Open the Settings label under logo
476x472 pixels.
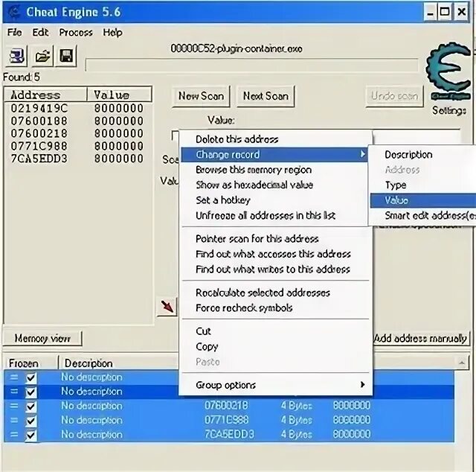[x=449, y=111]
